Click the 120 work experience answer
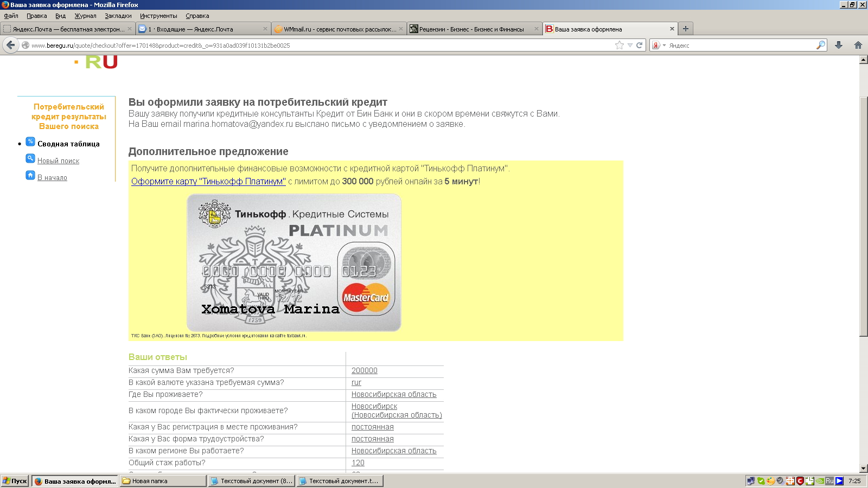The height and width of the screenshot is (488, 868). click(358, 463)
